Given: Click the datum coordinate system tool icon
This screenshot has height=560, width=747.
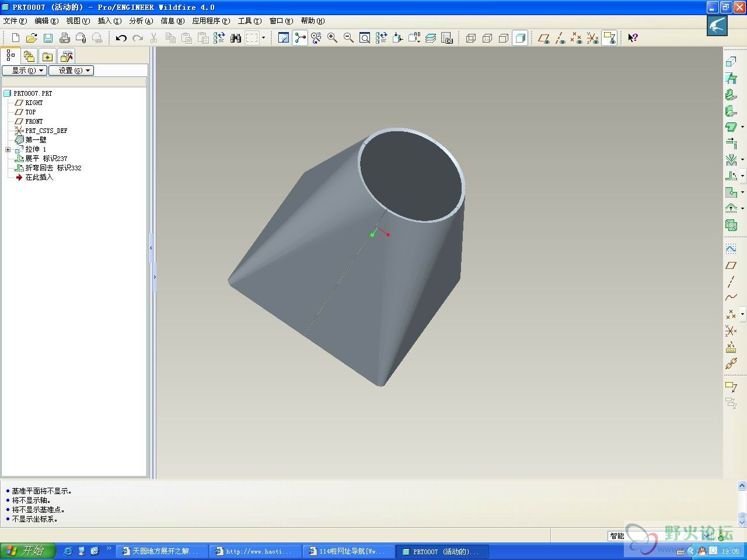Looking at the screenshot, I should pos(731,331).
